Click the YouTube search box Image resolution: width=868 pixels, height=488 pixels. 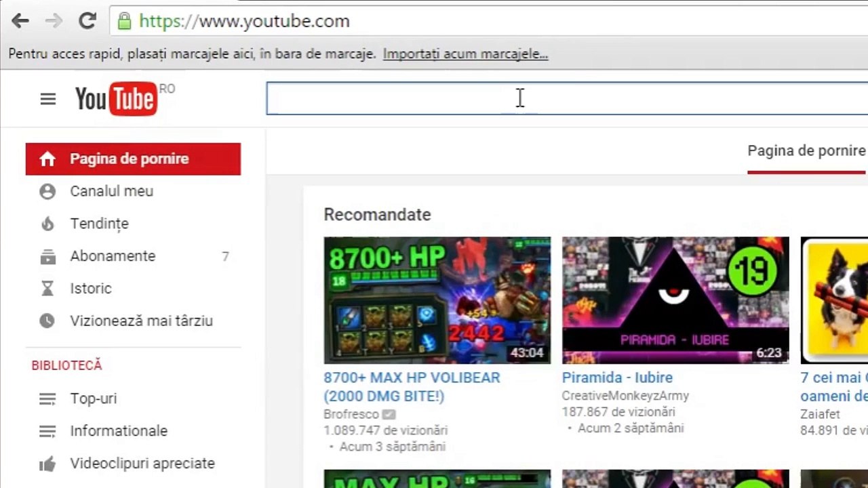tap(567, 99)
